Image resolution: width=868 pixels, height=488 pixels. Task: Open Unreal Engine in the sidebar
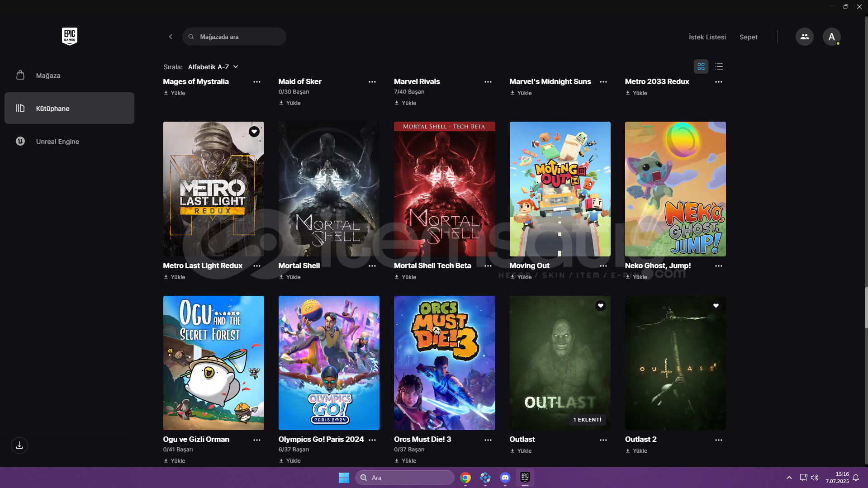point(69,141)
